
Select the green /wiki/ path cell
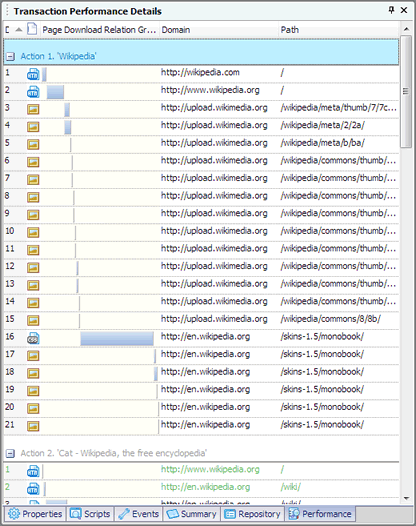coord(291,487)
